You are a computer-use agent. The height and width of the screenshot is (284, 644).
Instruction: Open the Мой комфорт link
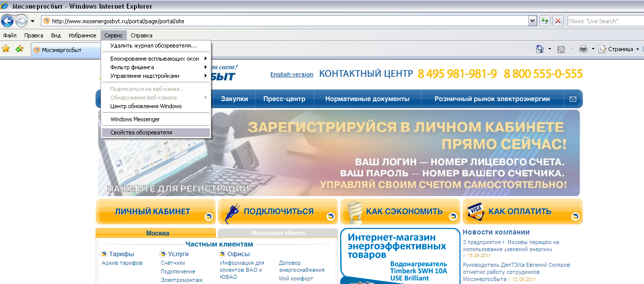click(x=296, y=278)
